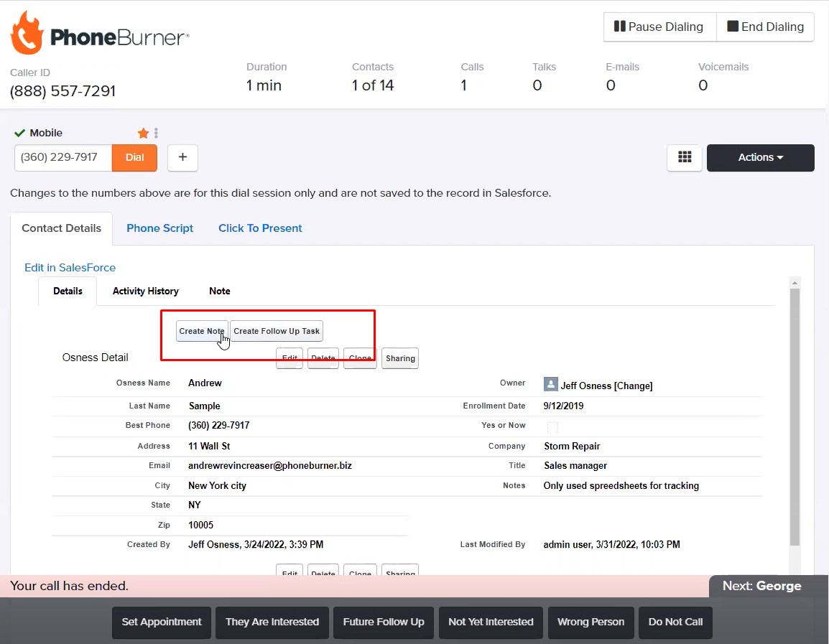
Task: Click the Best Phone value (360) 229-7917
Action: click(x=219, y=425)
